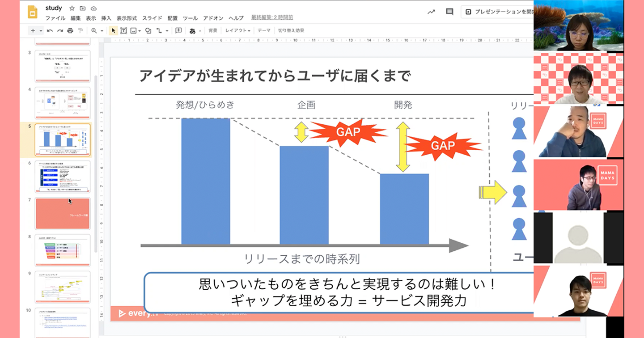Open the Google Slides home icon

33,12
